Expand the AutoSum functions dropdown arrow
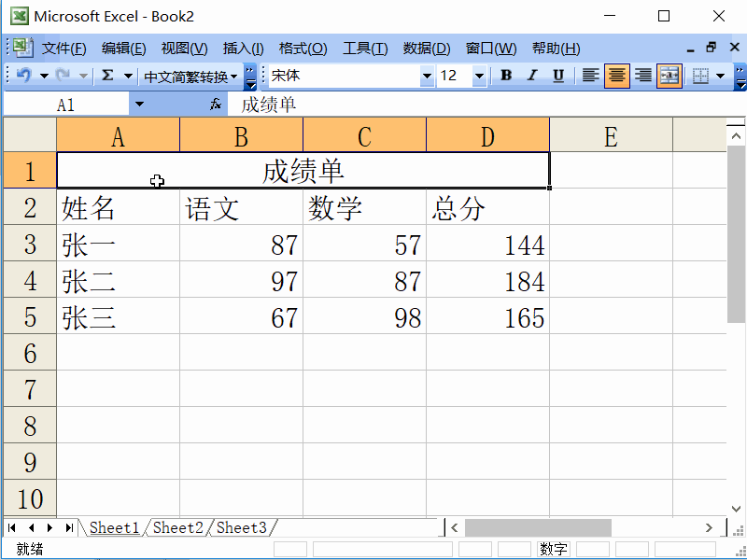 point(128,76)
